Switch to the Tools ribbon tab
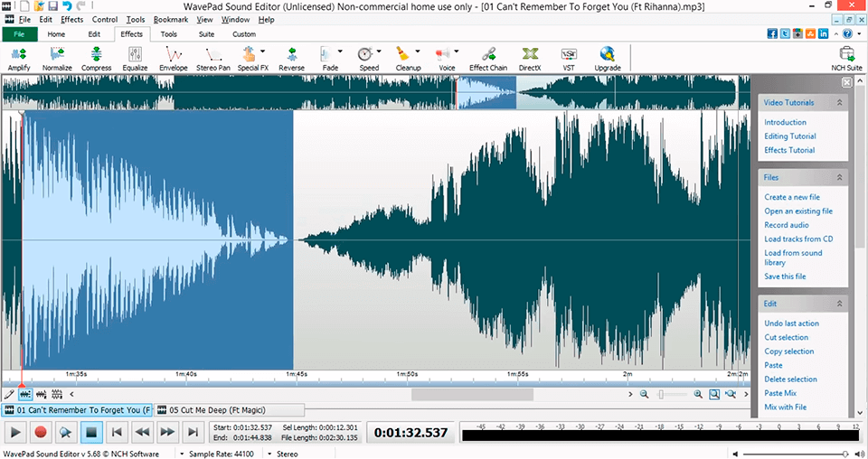Image resolution: width=868 pixels, height=459 pixels. tap(169, 34)
